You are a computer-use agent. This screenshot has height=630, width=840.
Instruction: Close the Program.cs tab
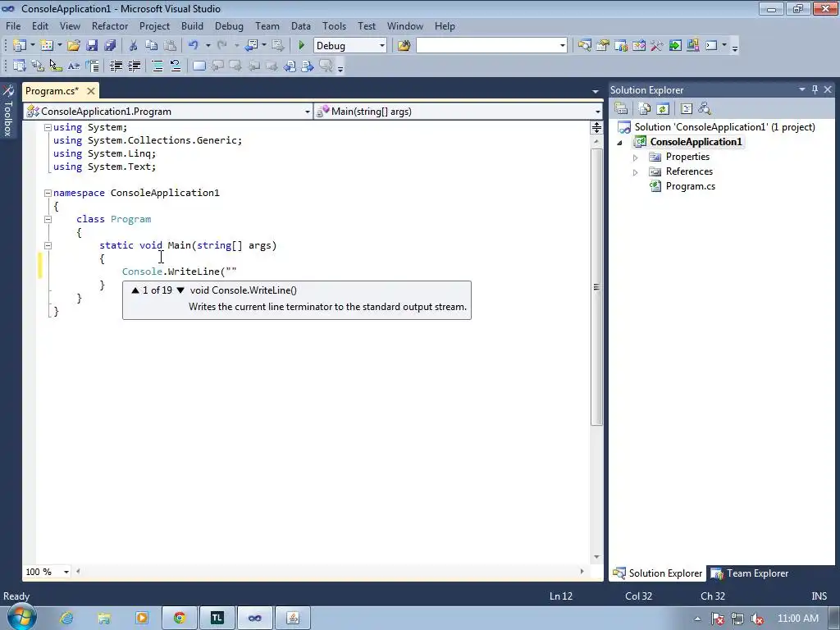(x=91, y=91)
